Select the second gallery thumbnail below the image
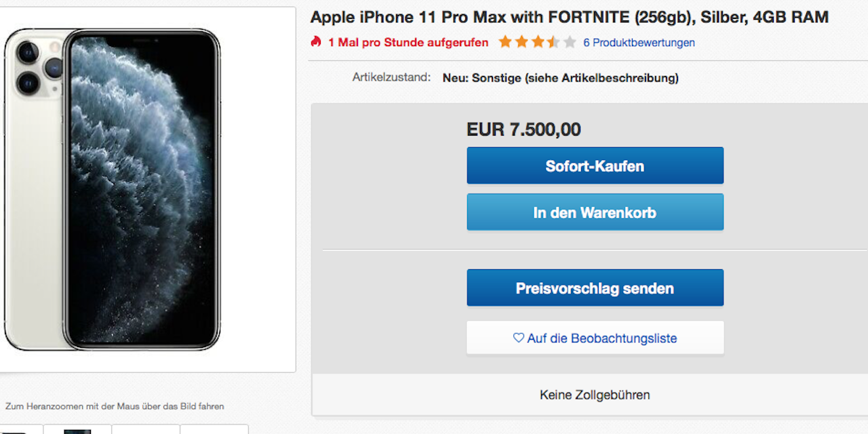The height and width of the screenshot is (434, 868). pyautogui.click(x=77, y=430)
